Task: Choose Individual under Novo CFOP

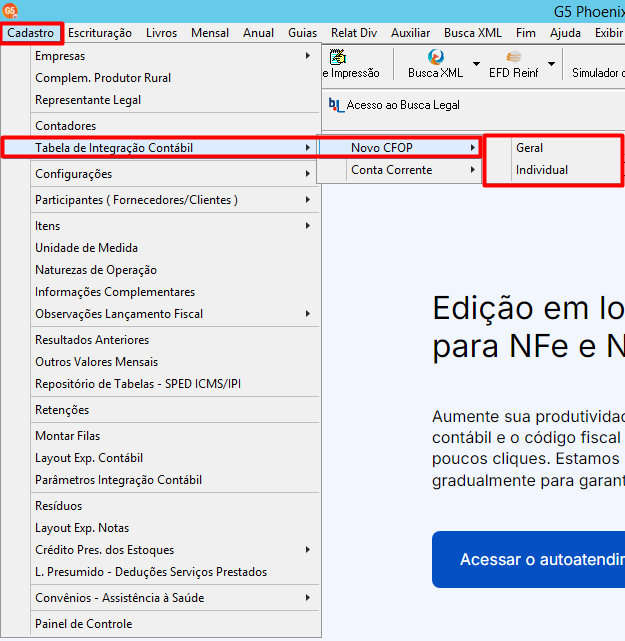Action: click(x=553, y=170)
